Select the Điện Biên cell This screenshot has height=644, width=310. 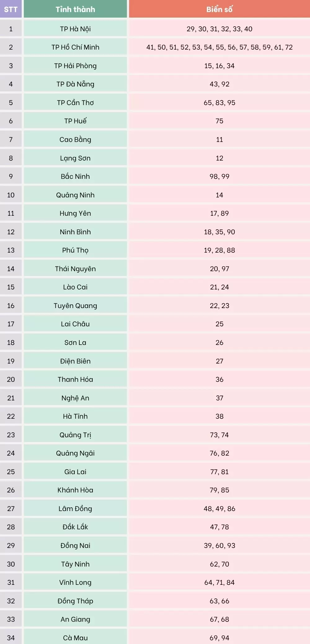[75, 361]
